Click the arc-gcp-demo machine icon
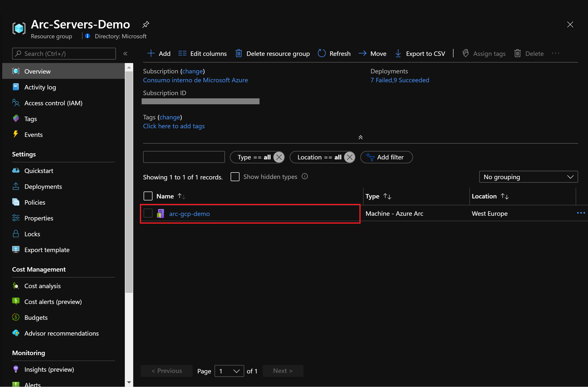Viewport: 588px width, 387px height. point(161,214)
